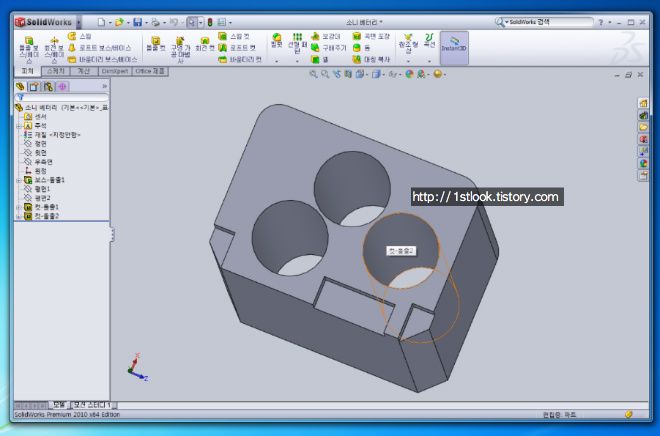
Task: Open the Reference Geometry dropdown arrow
Action: coord(408,61)
